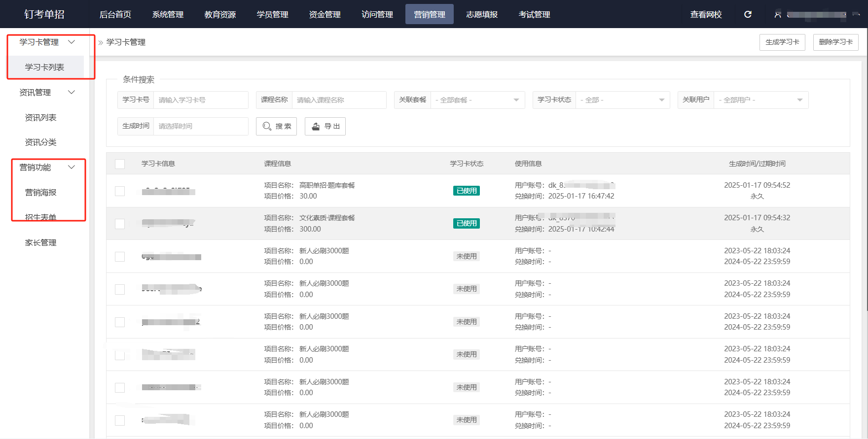Focus the 学习卡号 input field
868x439 pixels.
point(200,100)
